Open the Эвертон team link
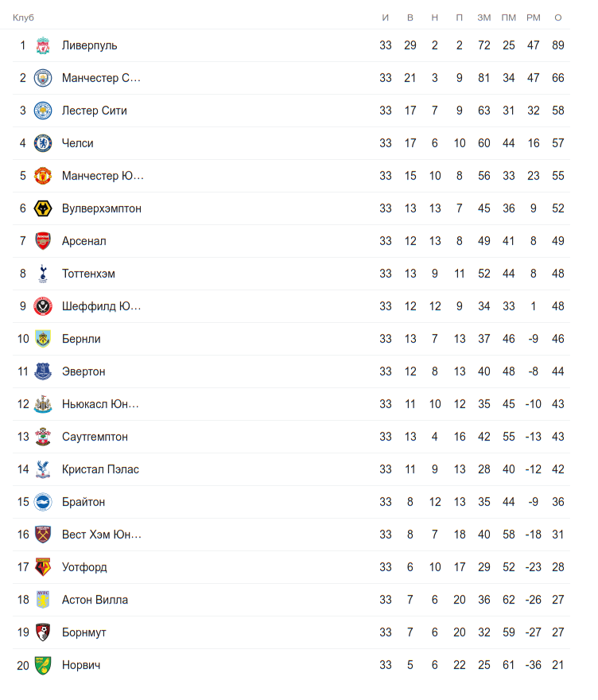This screenshot has width=598, height=700. 83,371
